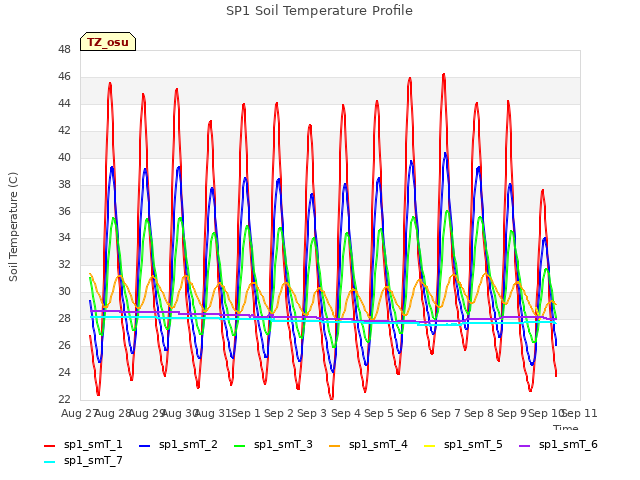This screenshot has height=480, width=640.
Task: Click the green sp1_smT_3 legend swatch
Action: (240, 446)
